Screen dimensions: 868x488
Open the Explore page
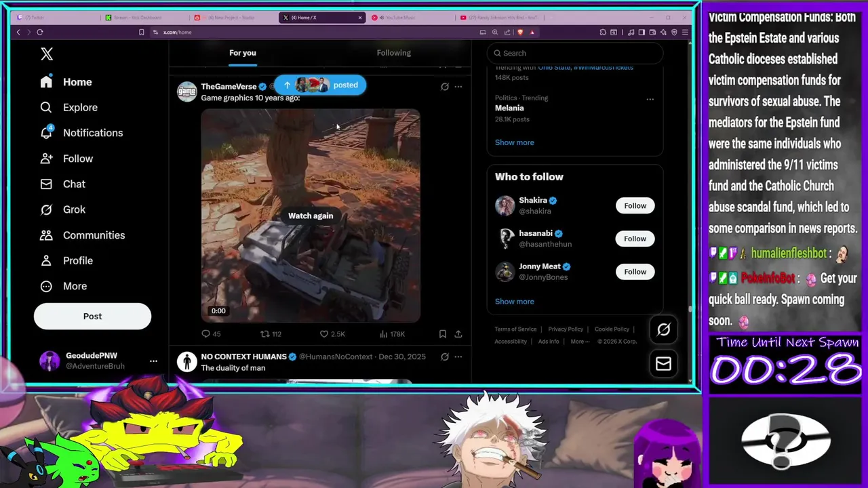[68, 107]
